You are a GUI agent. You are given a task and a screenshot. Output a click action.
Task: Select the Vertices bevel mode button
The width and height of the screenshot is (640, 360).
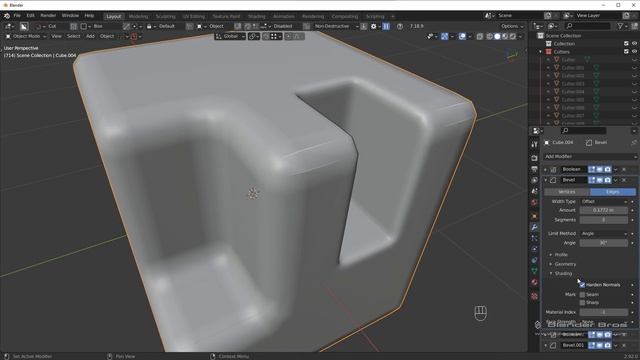(567, 192)
